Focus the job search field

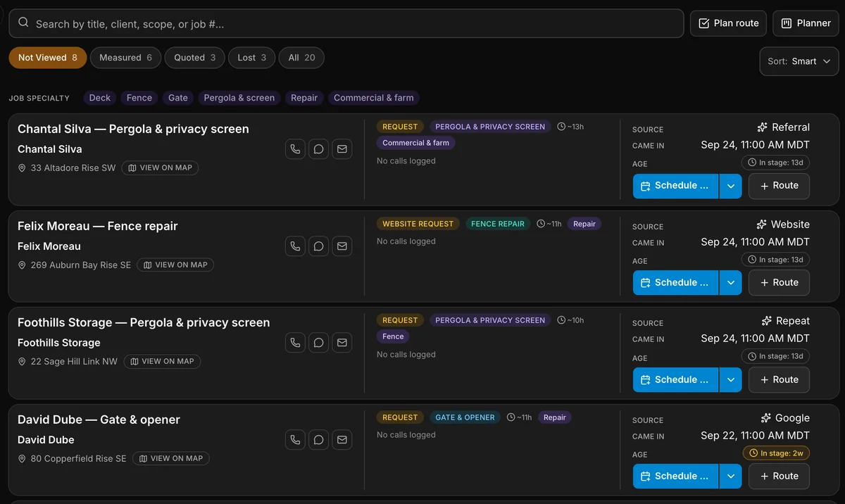pos(346,23)
